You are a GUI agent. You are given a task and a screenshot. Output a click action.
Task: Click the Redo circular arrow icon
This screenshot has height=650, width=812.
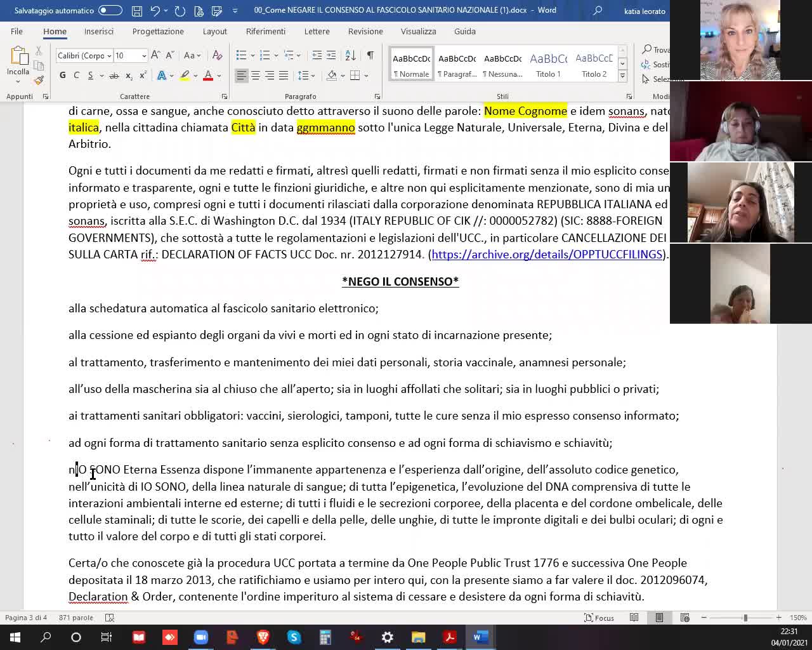(x=180, y=11)
